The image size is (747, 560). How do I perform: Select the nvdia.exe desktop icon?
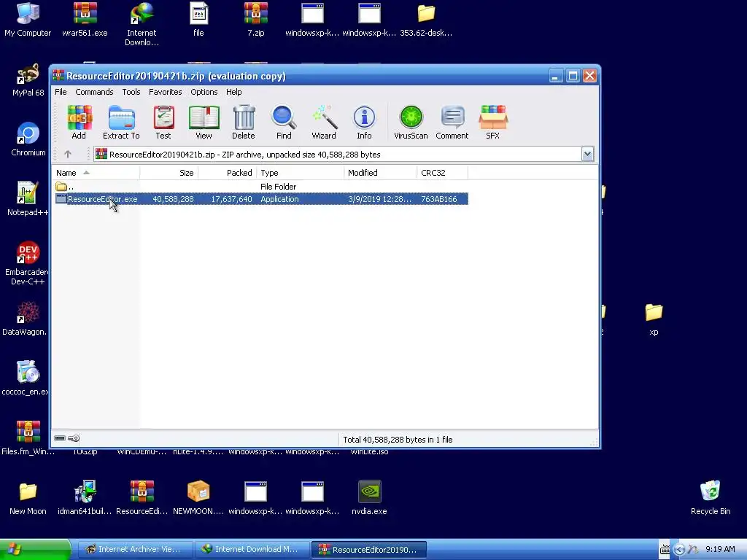369,498
